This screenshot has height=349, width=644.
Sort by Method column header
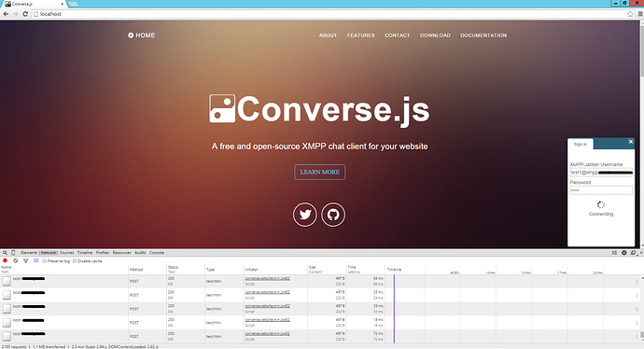pos(147,270)
